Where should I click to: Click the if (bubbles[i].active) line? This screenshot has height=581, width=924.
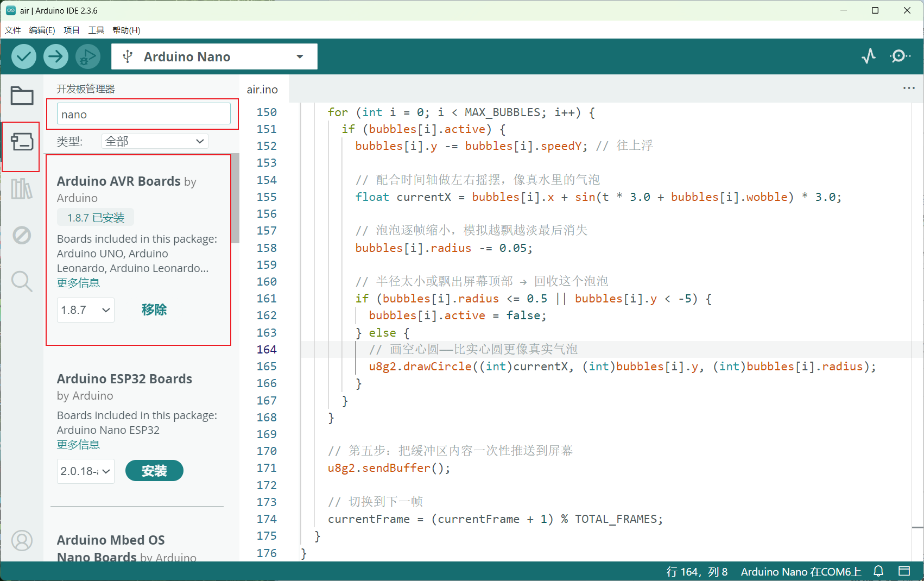pyautogui.click(x=423, y=129)
